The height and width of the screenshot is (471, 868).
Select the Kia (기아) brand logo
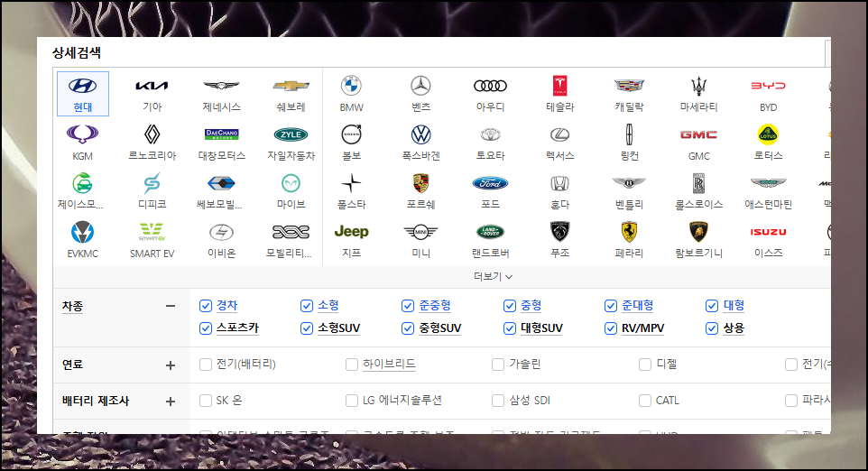152,86
